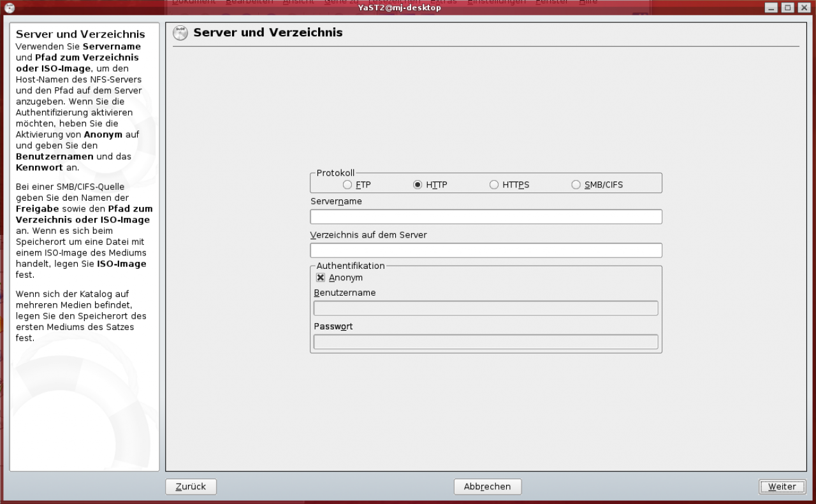This screenshot has height=504, width=816.
Task: Focus the Servername input field
Action: point(486,217)
